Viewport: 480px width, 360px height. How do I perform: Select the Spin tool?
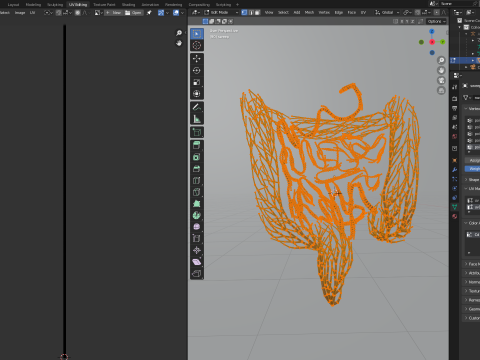197,215
